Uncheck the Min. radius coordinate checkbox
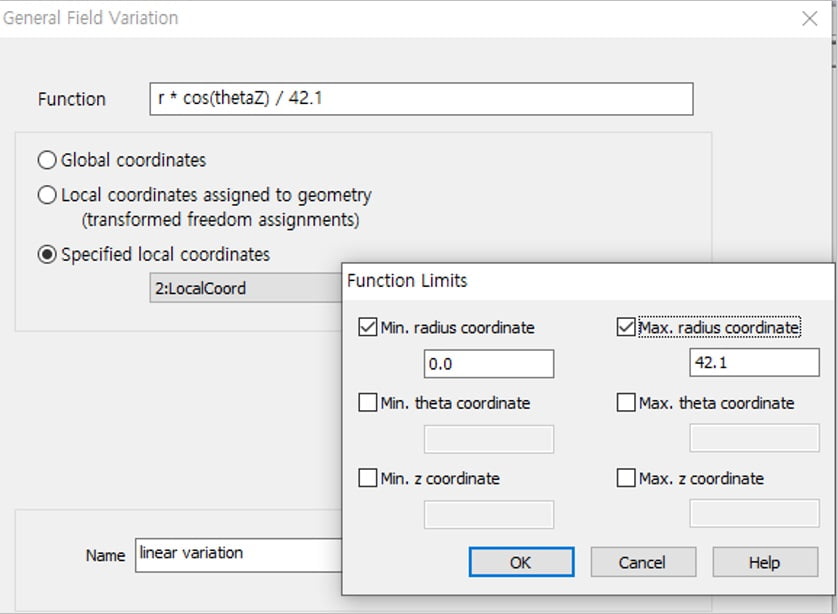Image resolution: width=838 pixels, height=614 pixels. (368, 327)
